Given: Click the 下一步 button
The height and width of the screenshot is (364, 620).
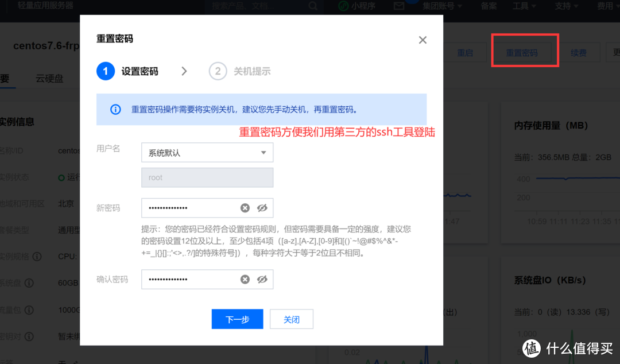Looking at the screenshot, I should click(x=237, y=319).
